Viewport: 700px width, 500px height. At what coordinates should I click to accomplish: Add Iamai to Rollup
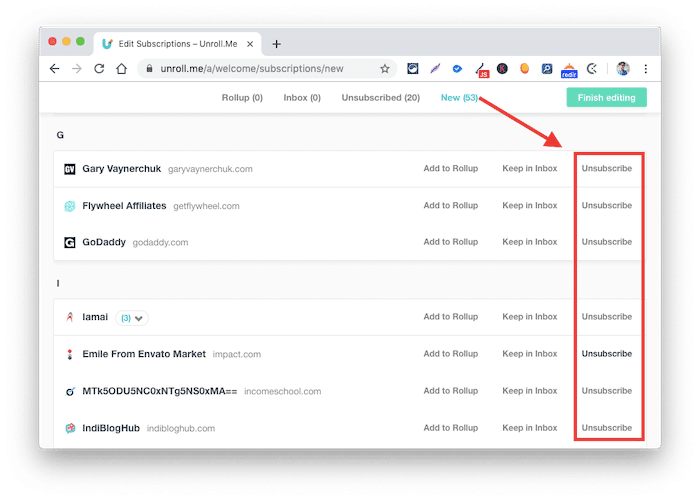pyautogui.click(x=451, y=317)
